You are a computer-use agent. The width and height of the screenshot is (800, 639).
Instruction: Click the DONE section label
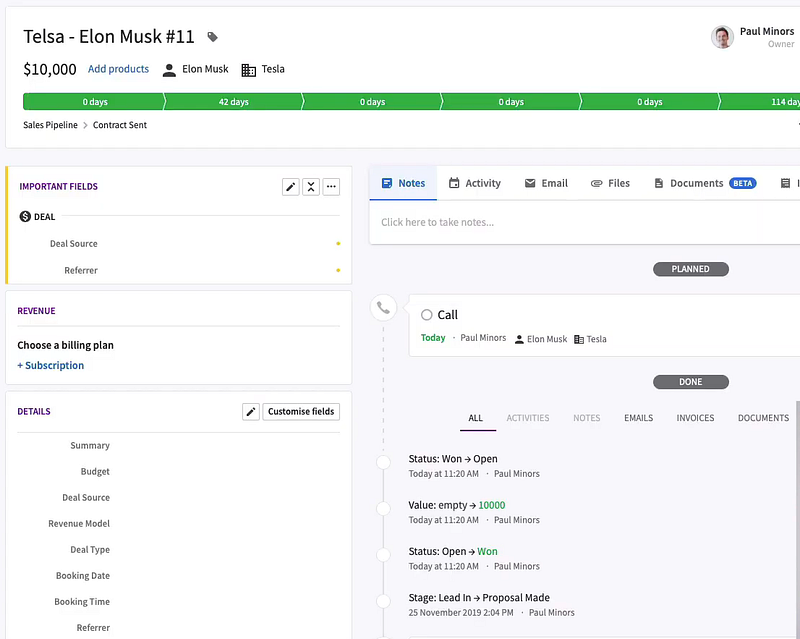click(690, 382)
